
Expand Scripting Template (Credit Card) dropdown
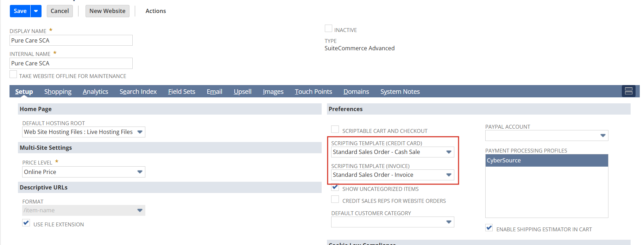pyautogui.click(x=449, y=152)
